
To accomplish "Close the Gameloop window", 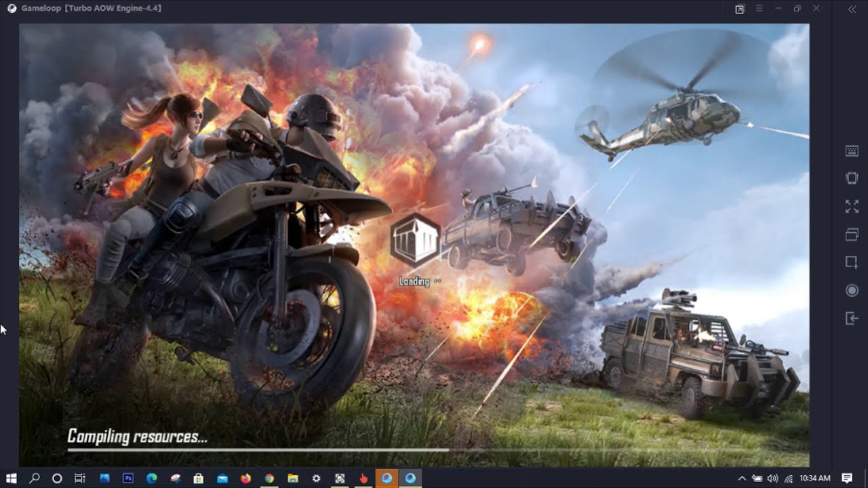I will coord(816,8).
